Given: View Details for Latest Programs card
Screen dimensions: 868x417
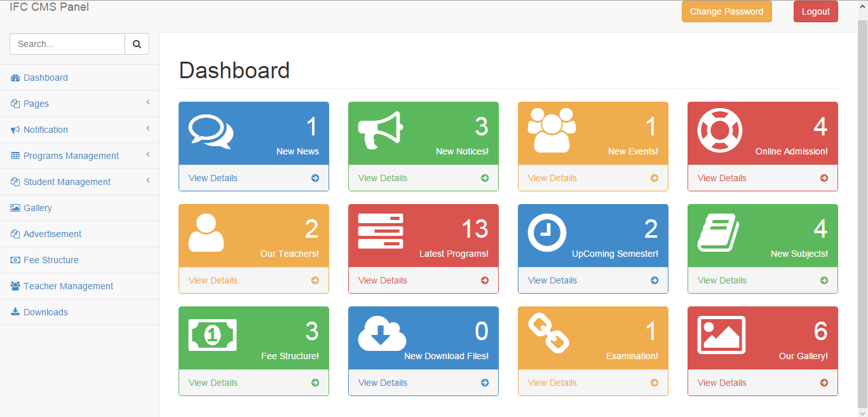Looking at the screenshot, I should pyautogui.click(x=383, y=280).
